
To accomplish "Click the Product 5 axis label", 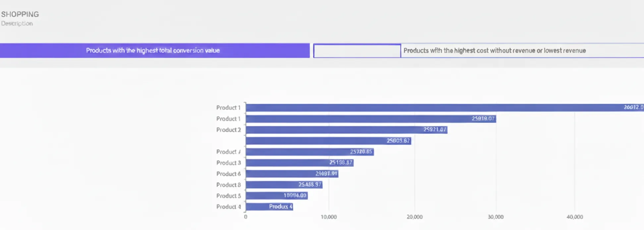I will click(x=228, y=196).
